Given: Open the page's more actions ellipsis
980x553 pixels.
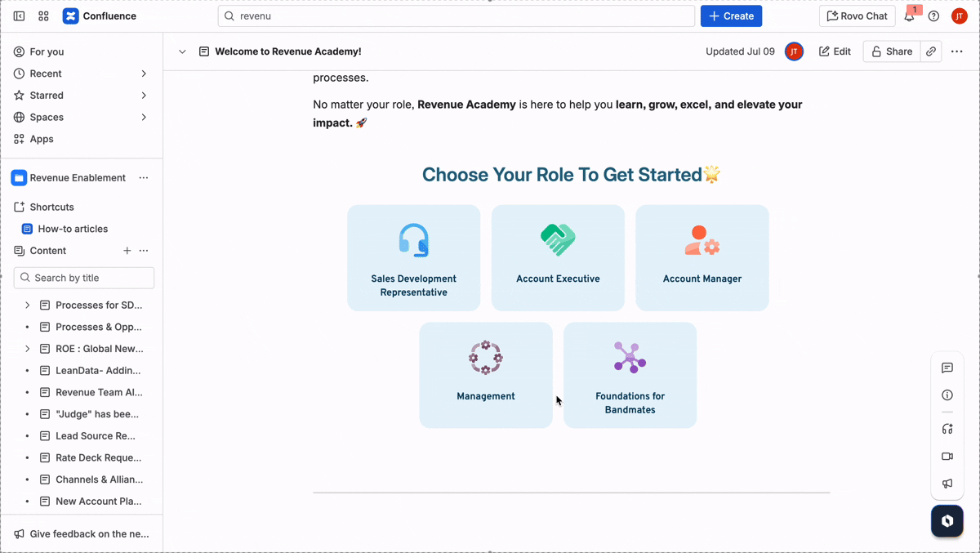Looking at the screenshot, I should pos(957,51).
